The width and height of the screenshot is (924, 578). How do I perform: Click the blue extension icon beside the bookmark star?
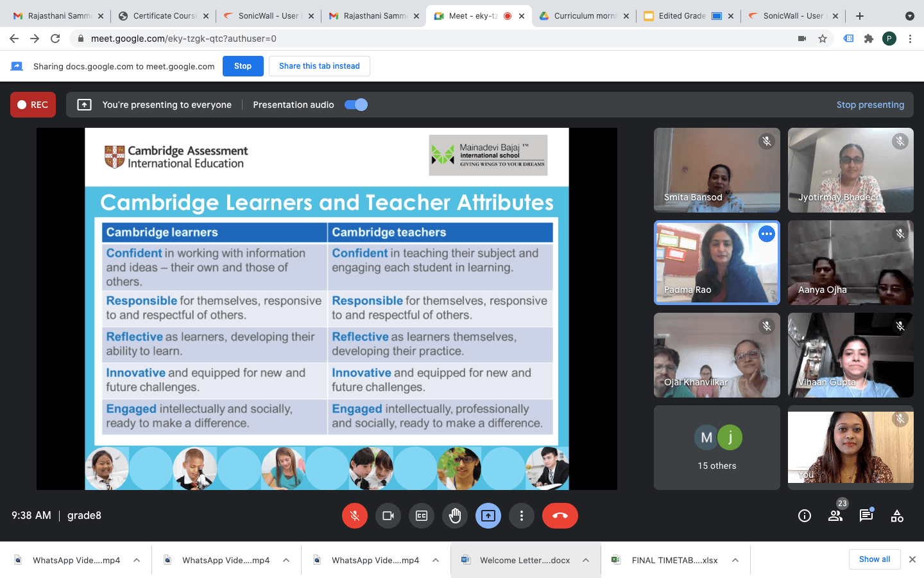(x=848, y=39)
